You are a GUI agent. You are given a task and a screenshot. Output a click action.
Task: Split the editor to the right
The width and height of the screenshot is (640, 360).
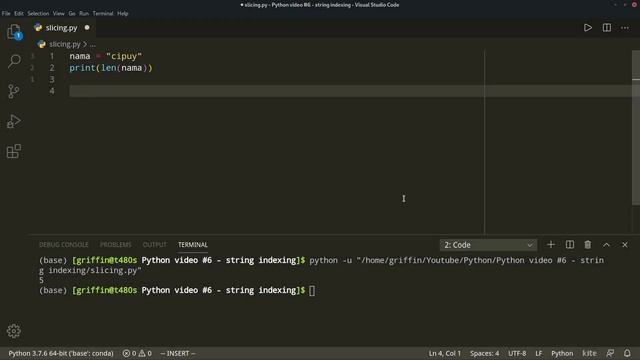607,28
